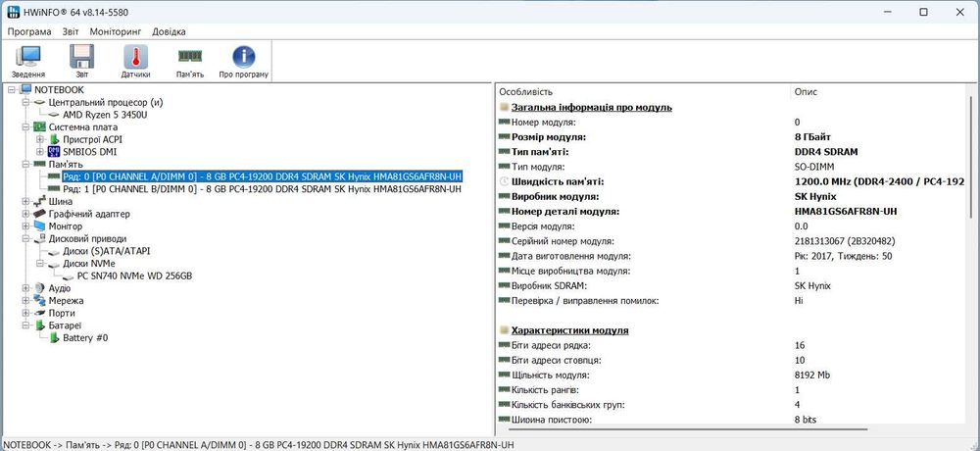
Task: Click the Пристрої ACPI icon
Action: coord(54,139)
